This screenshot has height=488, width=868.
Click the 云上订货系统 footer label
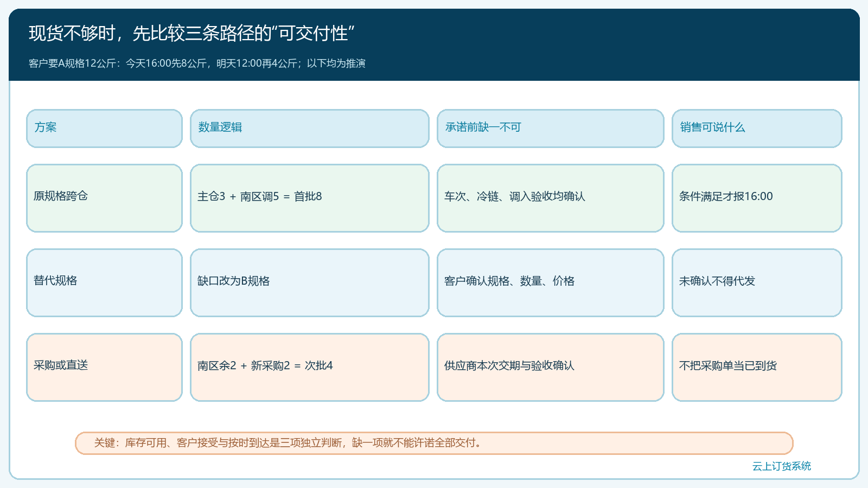781,466
